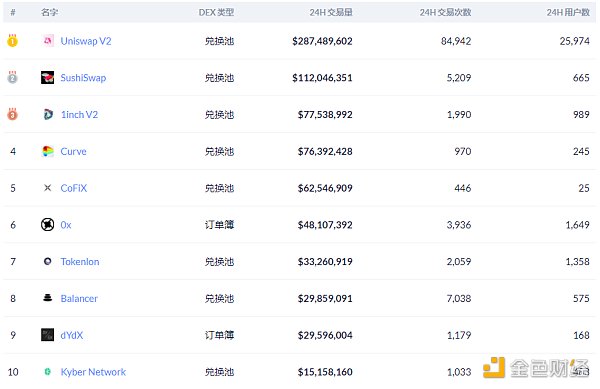Click the 0x circular logo icon
This screenshot has height=389, width=600.
47,225
